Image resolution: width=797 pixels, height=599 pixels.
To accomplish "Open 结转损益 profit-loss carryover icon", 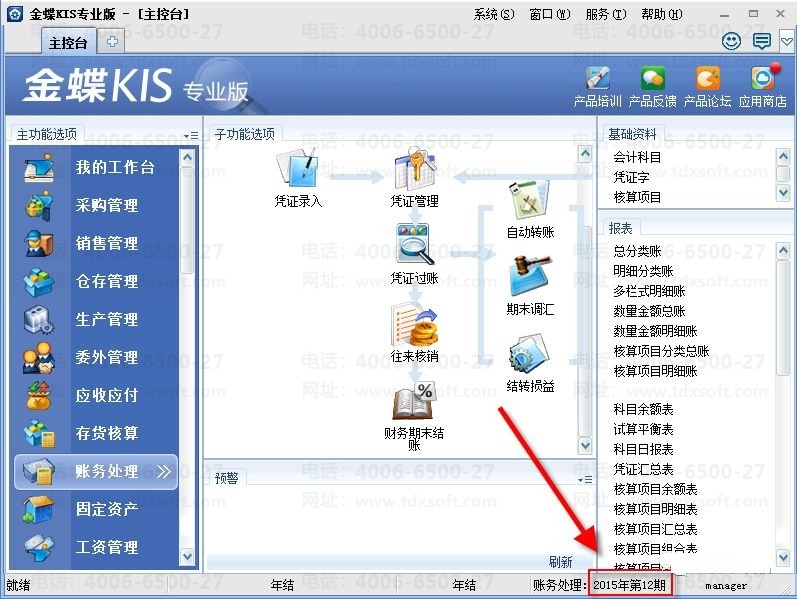I will [530, 354].
